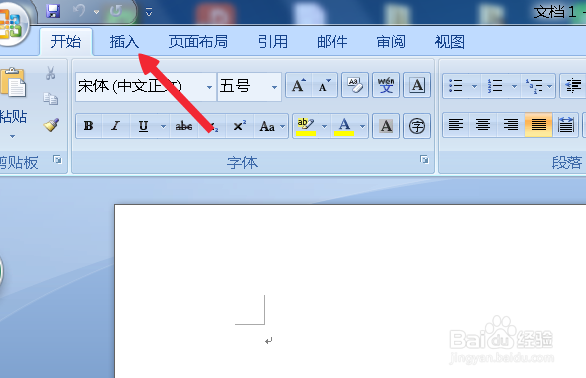The image size is (586, 378).
Task: Insert an enclosed character (字)
Action: 417,126
